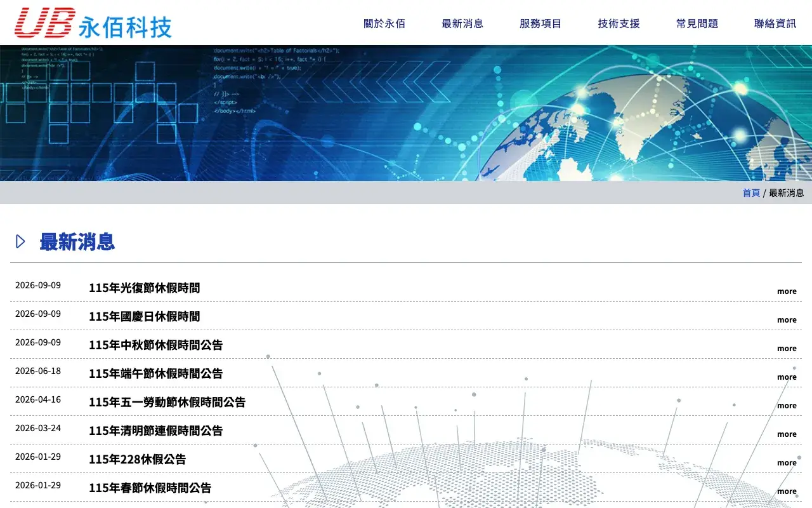The height and width of the screenshot is (508, 812).
Task: Select 常見問題 in the top menu
Action: tap(697, 23)
